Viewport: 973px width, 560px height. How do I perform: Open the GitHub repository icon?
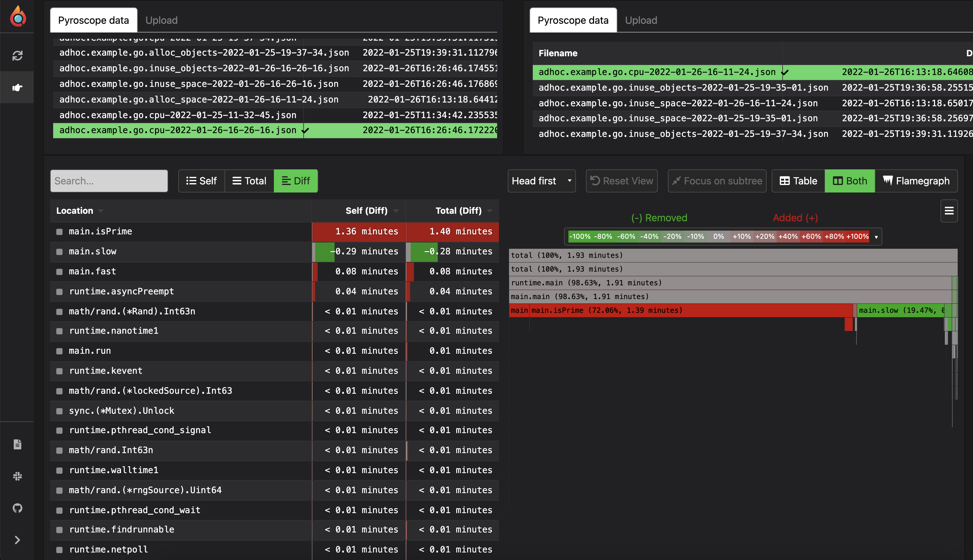click(17, 508)
